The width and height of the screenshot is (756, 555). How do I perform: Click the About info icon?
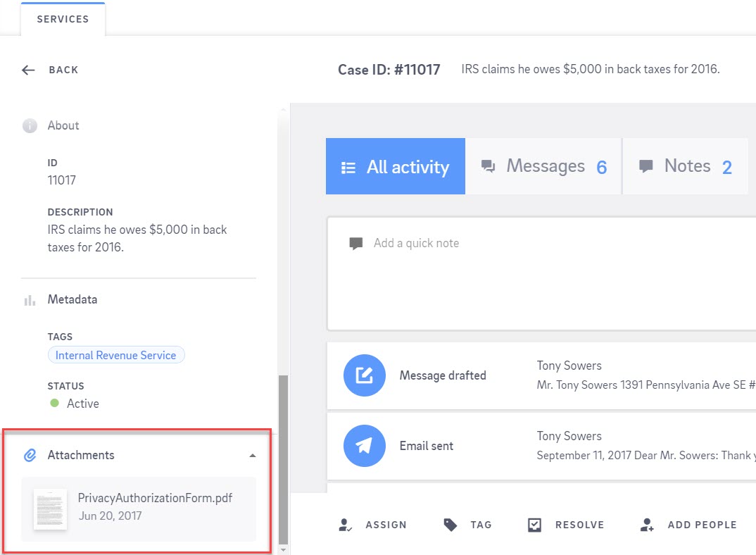[30, 126]
